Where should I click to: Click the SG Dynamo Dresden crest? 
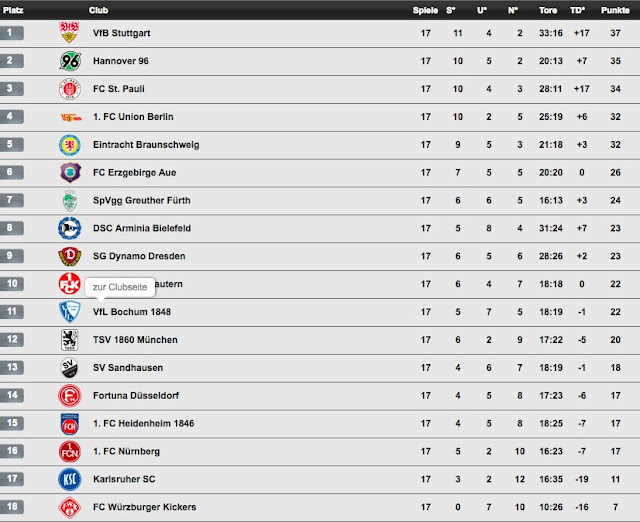(x=69, y=256)
